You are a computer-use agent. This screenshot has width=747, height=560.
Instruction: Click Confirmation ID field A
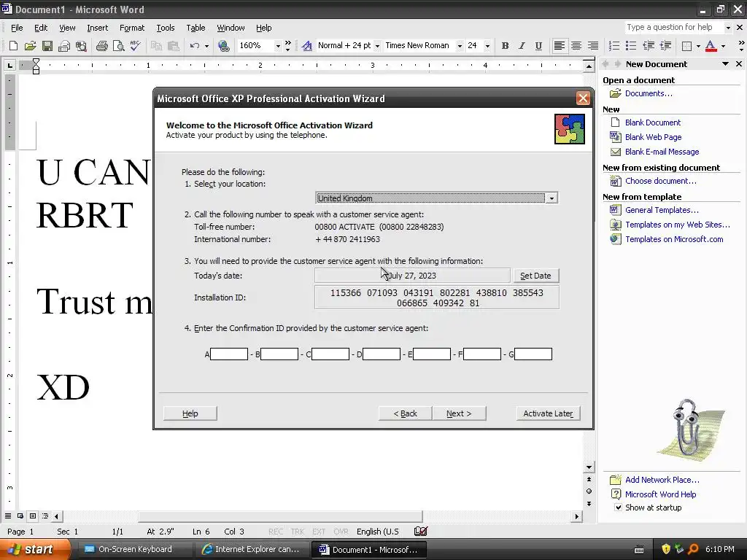(229, 354)
